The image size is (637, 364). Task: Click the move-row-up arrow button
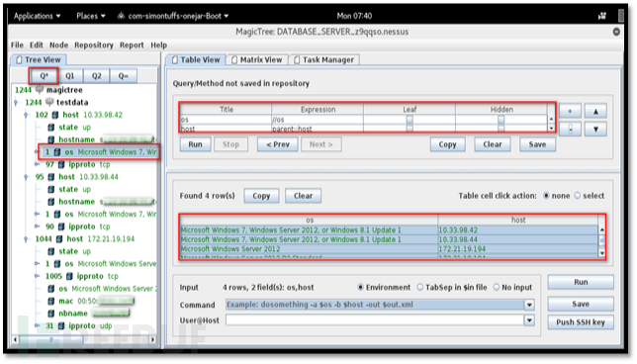click(595, 111)
